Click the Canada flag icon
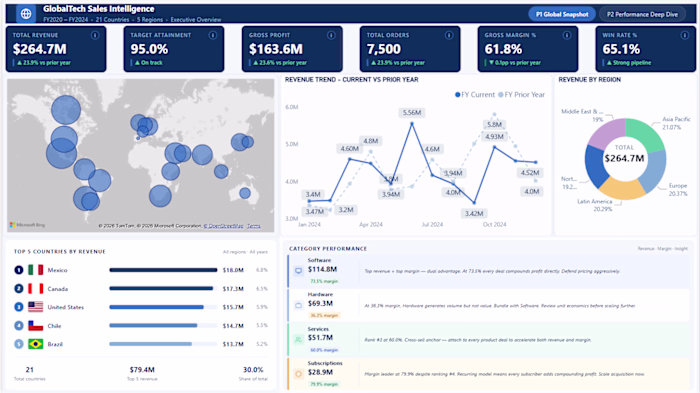Image resolution: width=700 pixels, height=393 pixels. click(x=36, y=288)
